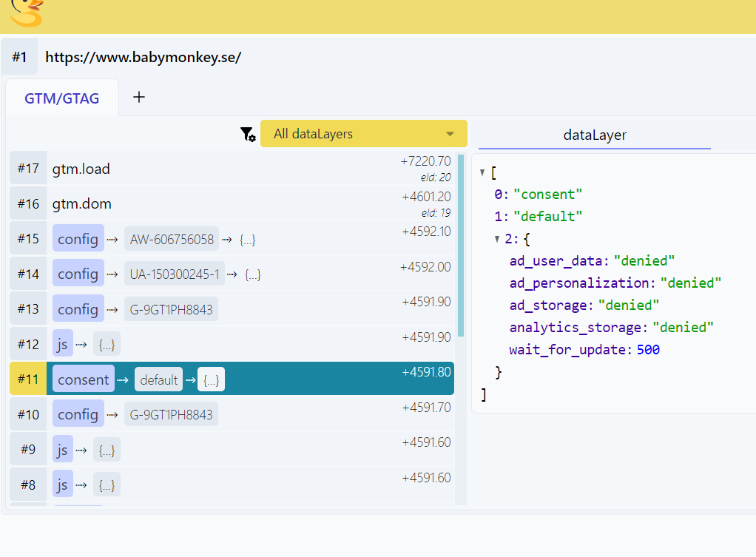
Task: Click the UA-150300245-1 config ID chip
Action: tap(175, 274)
